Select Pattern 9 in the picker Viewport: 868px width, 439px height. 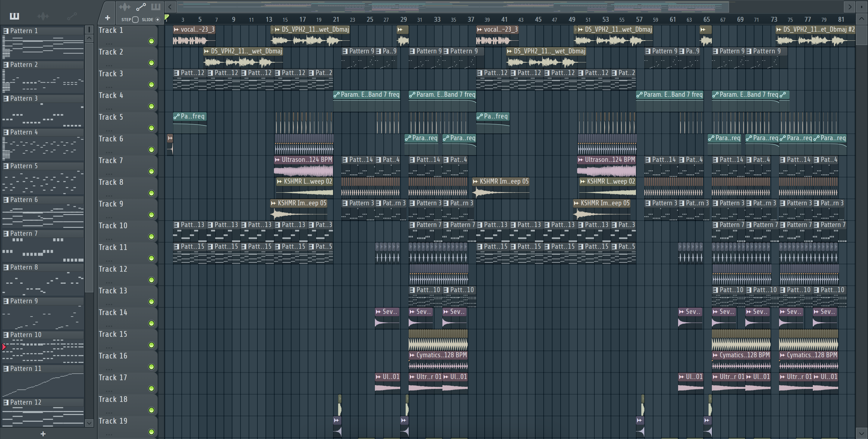[x=43, y=301]
